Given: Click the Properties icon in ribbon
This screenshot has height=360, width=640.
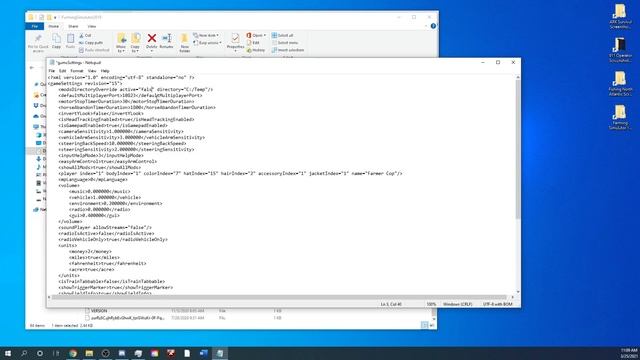Looking at the screenshot, I should point(236,42).
